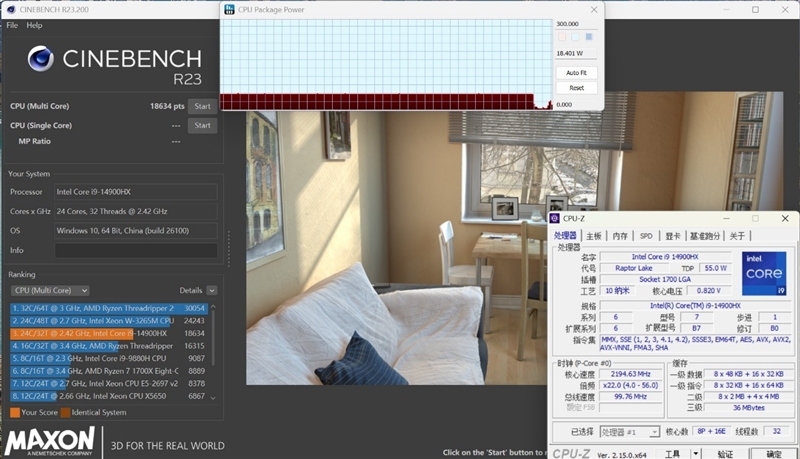This screenshot has width=800, height=459.
Task: Click the 8P + 16E core count field
Action: pos(711,431)
